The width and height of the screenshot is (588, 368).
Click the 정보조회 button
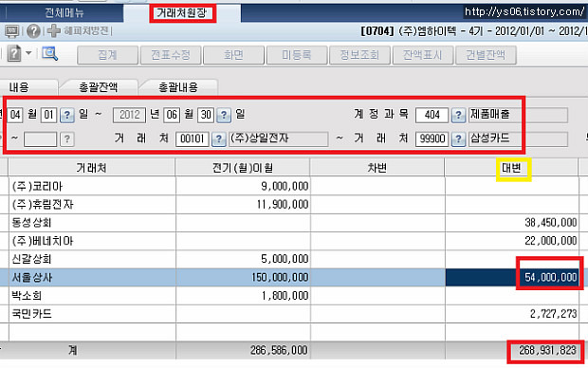pos(359,55)
